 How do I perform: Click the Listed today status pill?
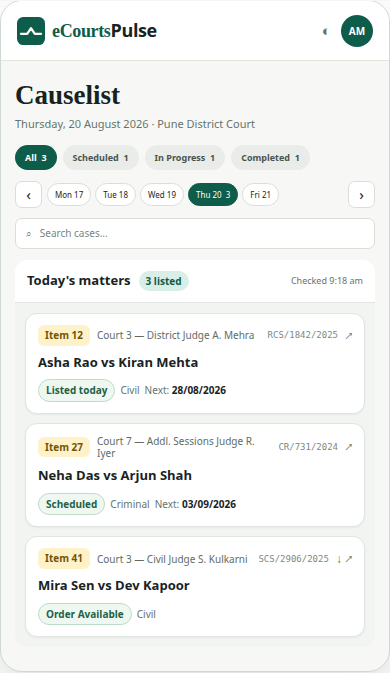(76, 391)
